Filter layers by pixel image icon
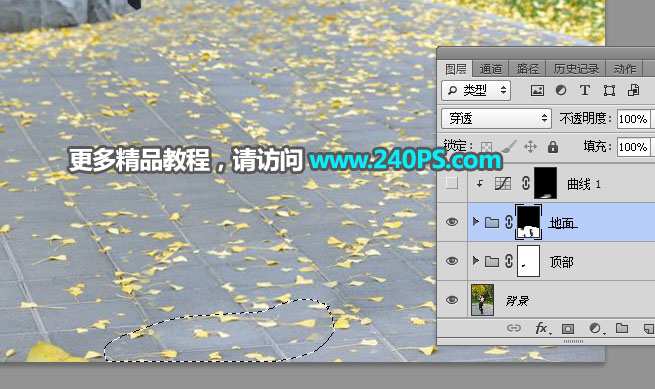The height and width of the screenshot is (389, 655). 537,90
